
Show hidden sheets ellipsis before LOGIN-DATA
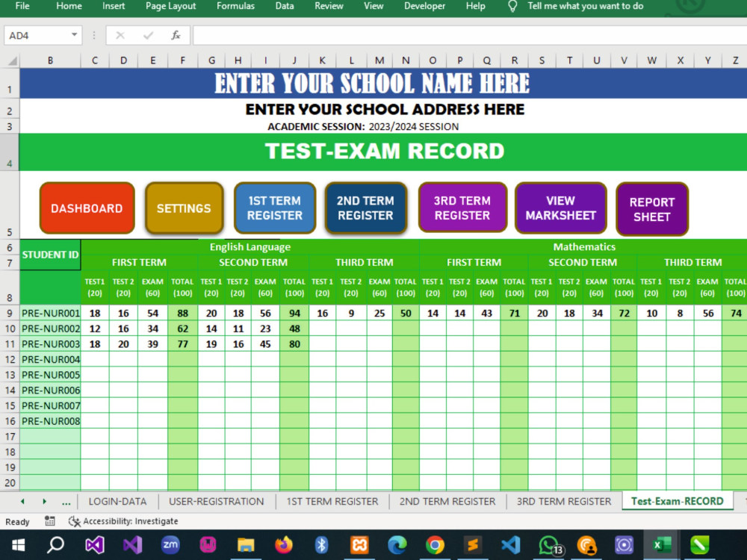pos(66,502)
